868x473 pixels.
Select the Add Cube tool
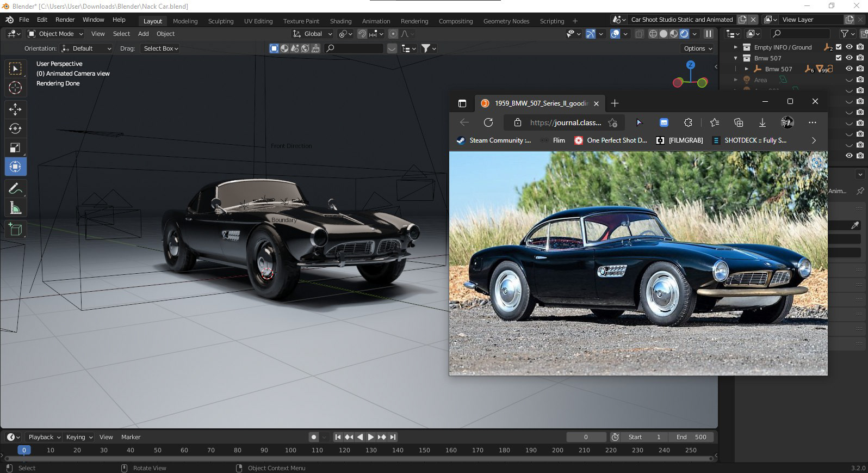pyautogui.click(x=15, y=230)
